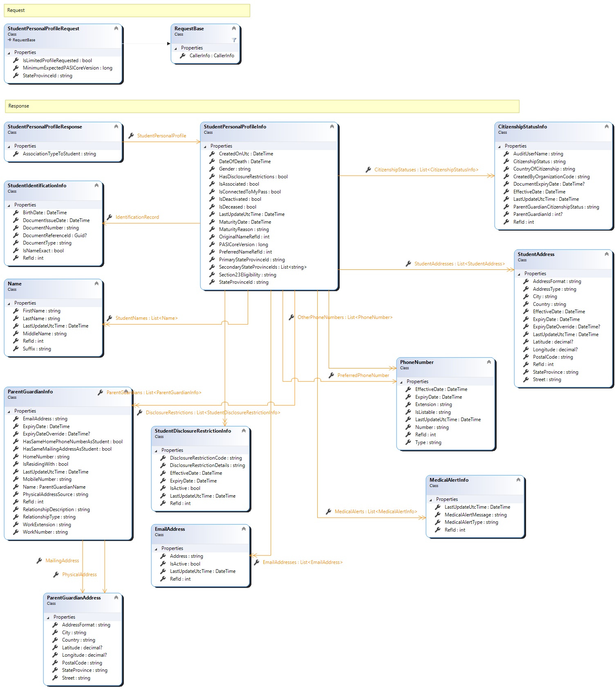Click wrench icon beside StudentPersonalProfile association label
The image size is (616, 689).
tap(131, 136)
